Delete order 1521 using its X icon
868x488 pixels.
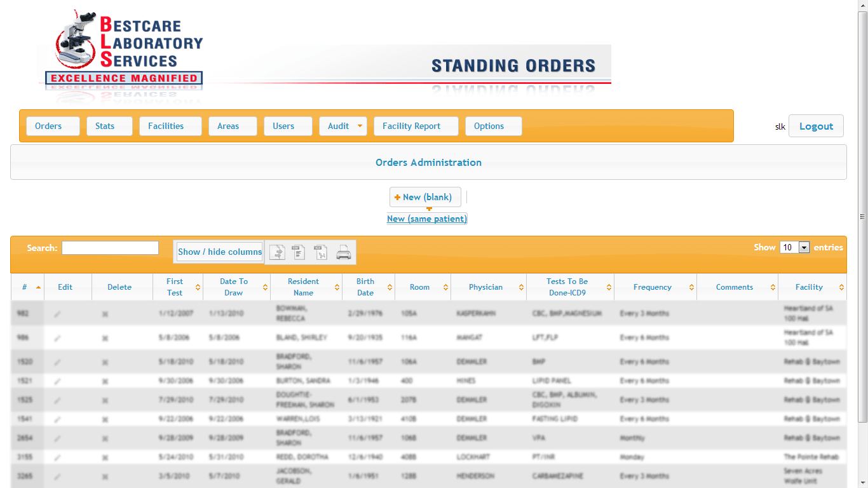click(105, 381)
